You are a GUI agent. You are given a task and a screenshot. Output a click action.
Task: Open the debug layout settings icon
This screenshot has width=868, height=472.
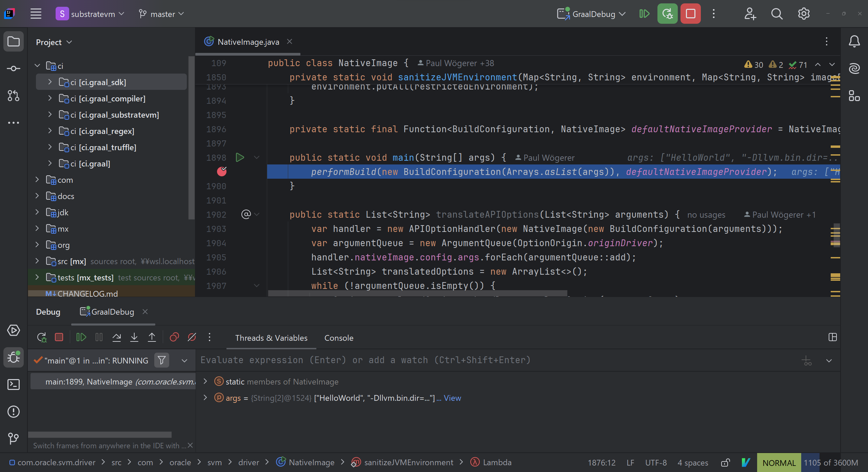click(833, 337)
